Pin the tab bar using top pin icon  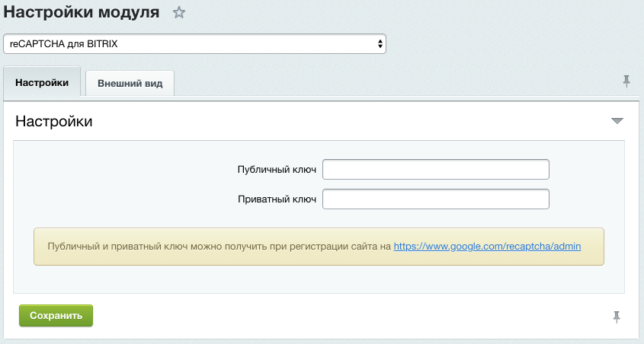[x=626, y=81]
